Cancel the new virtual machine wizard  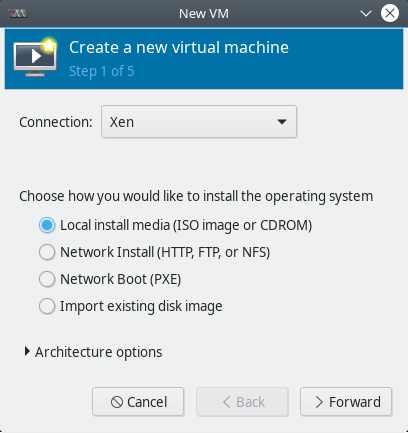click(138, 402)
